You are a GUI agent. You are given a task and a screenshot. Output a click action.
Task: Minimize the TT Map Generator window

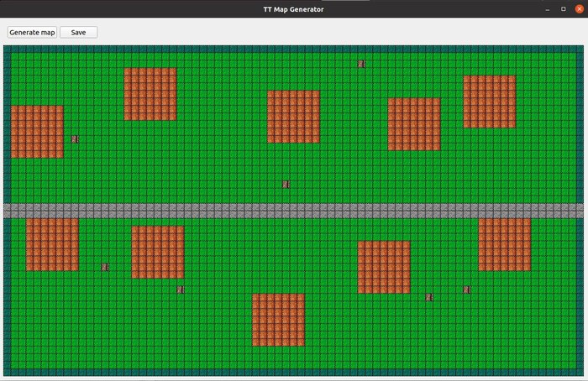(548, 9)
